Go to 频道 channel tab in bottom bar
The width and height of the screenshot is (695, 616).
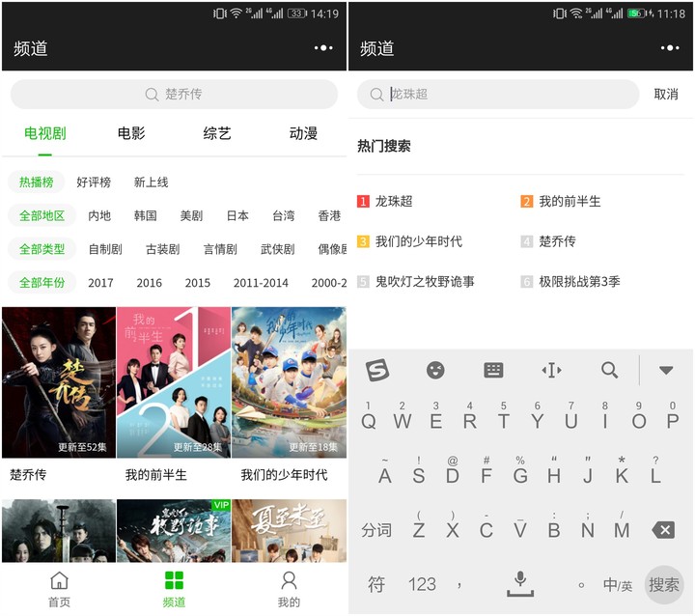pos(174,589)
